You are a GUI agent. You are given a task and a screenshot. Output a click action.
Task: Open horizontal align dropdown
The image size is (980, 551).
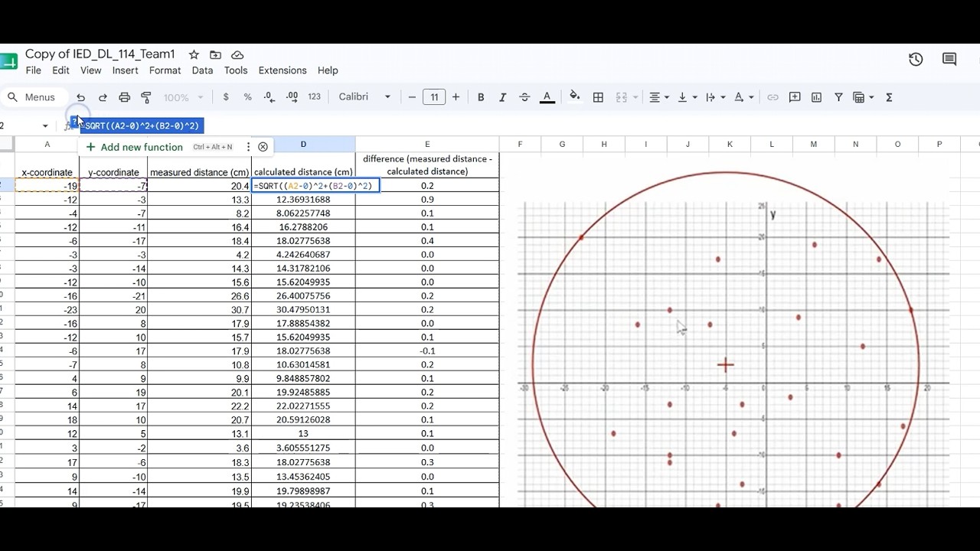point(659,97)
